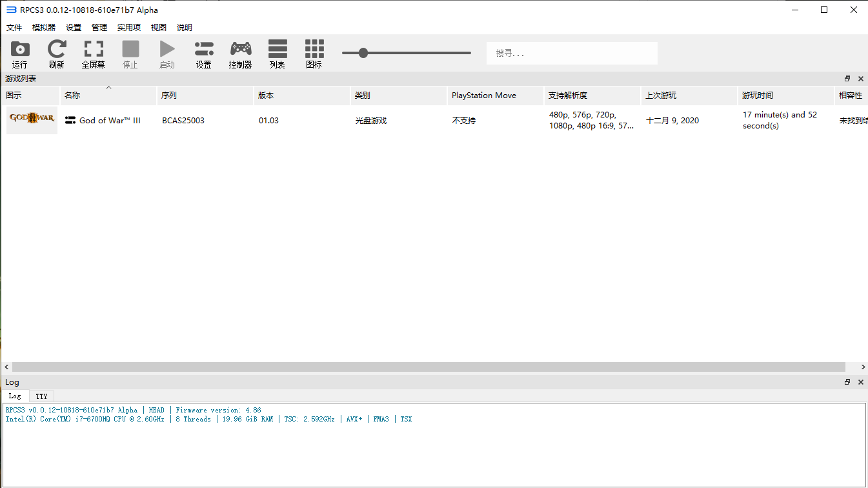The height and width of the screenshot is (488, 868).
Task: Sort list by 游玩时间 column
Action: (785, 96)
